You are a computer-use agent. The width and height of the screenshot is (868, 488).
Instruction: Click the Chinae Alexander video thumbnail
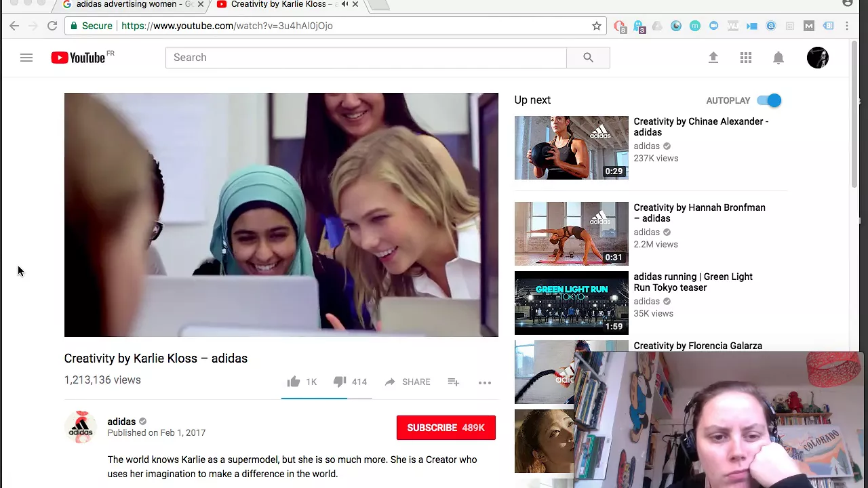point(572,148)
